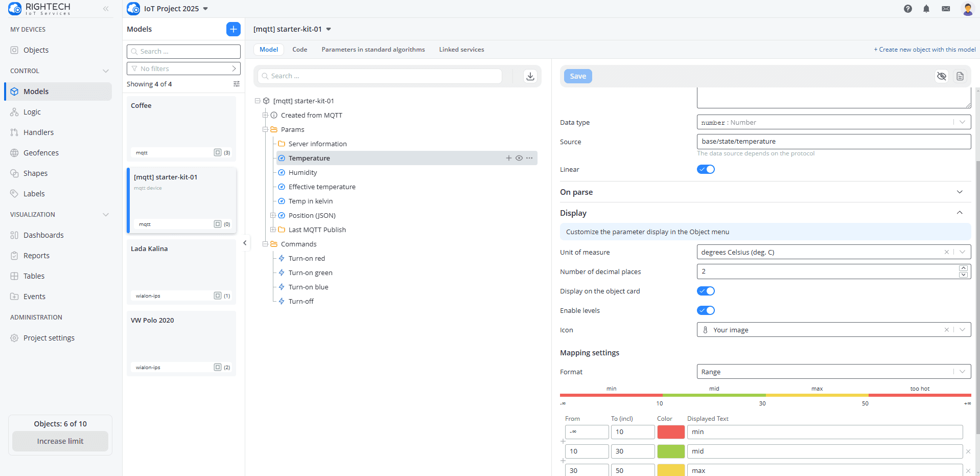Click the crossed-out eye icon near Save

[941, 76]
